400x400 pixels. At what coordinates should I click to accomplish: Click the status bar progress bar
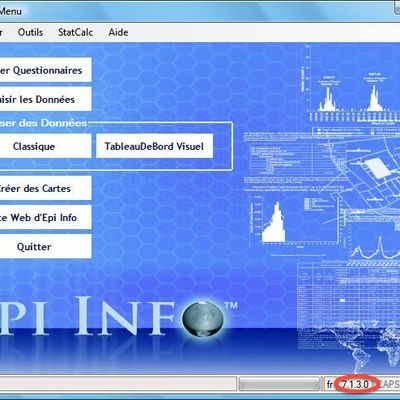coord(279,384)
